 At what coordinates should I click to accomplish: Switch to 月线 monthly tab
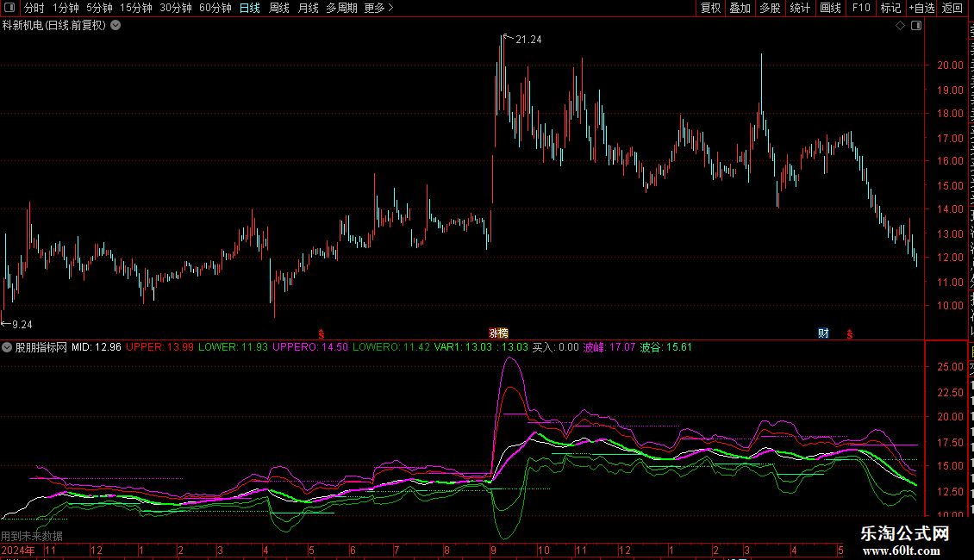click(x=308, y=8)
